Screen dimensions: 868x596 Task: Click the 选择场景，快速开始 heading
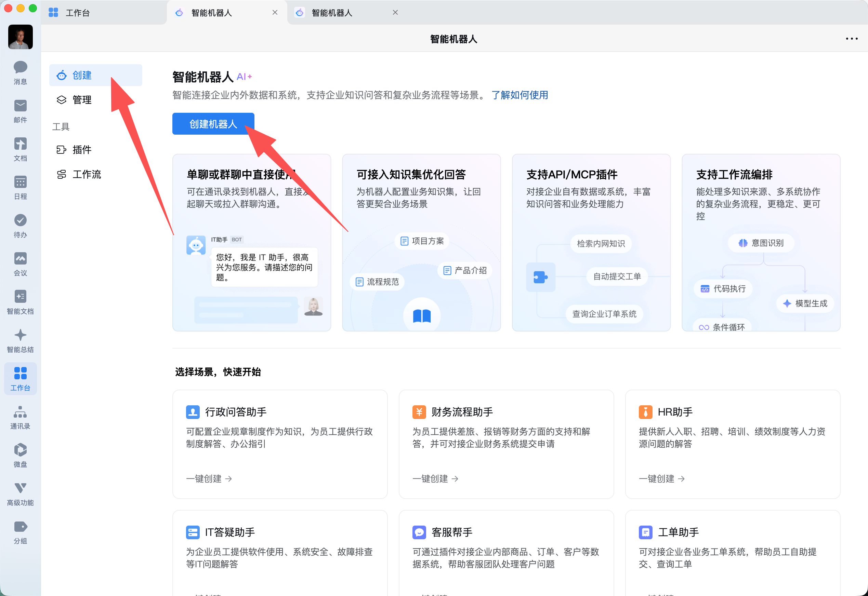(x=218, y=372)
